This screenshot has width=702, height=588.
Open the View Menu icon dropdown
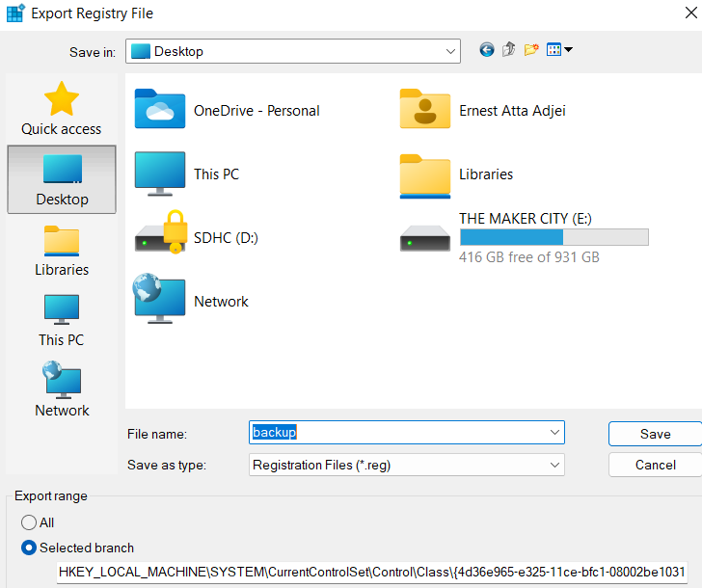559,50
